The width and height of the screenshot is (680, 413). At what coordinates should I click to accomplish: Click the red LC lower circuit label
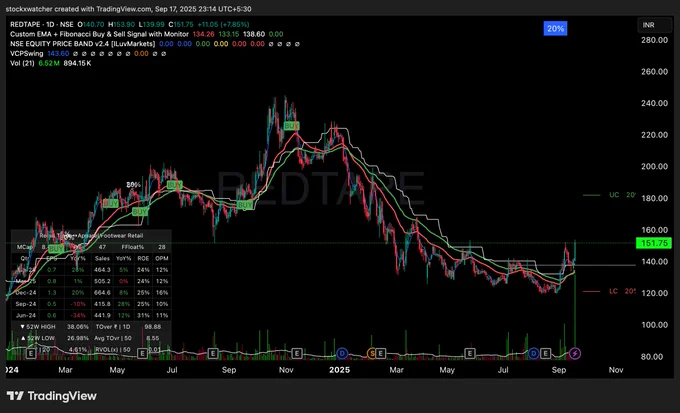pyautogui.click(x=613, y=291)
